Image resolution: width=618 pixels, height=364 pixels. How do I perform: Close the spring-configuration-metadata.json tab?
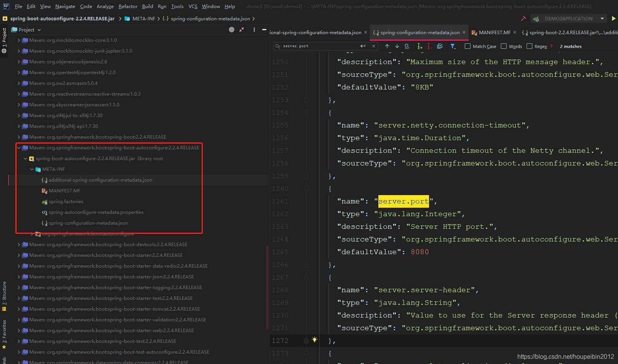coord(464,33)
